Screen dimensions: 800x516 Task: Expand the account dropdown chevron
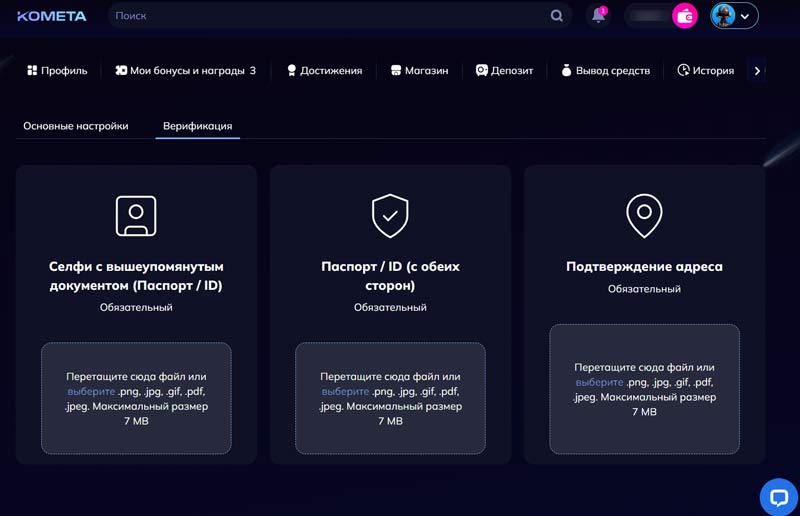pyautogui.click(x=745, y=16)
